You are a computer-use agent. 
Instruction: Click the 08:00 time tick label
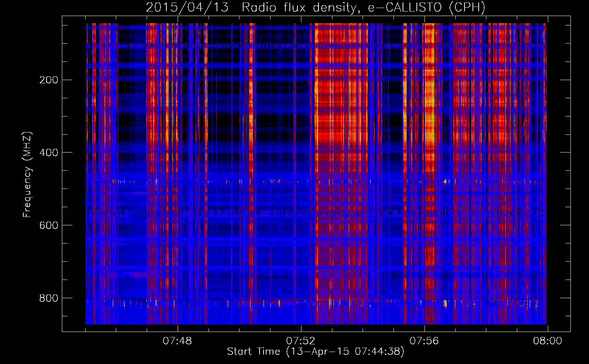(x=548, y=341)
